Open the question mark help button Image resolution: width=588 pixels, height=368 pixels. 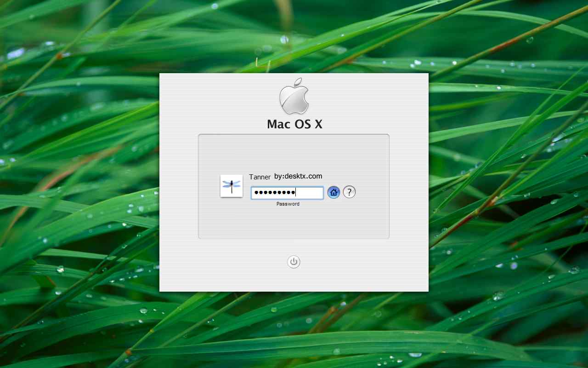(x=350, y=192)
